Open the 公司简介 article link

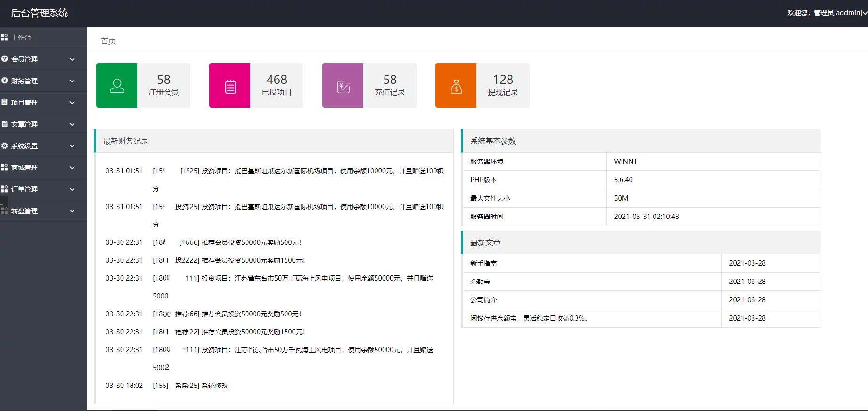click(483, 300)
